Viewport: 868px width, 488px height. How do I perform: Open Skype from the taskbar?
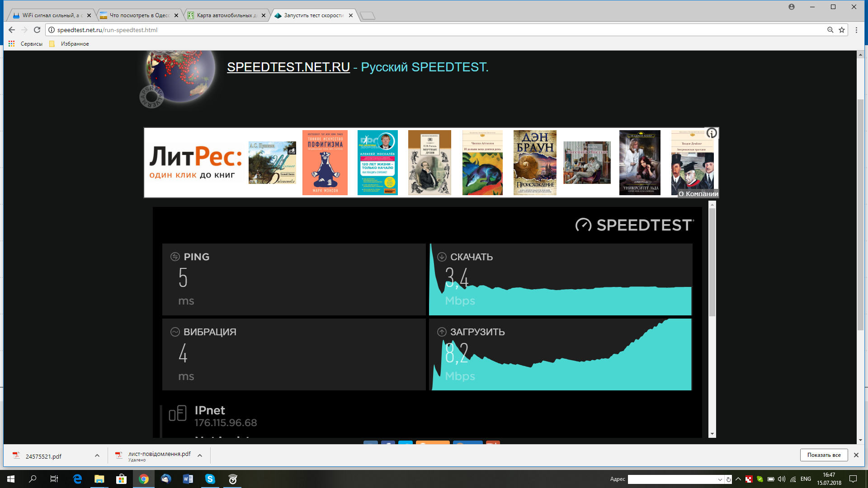210,479
